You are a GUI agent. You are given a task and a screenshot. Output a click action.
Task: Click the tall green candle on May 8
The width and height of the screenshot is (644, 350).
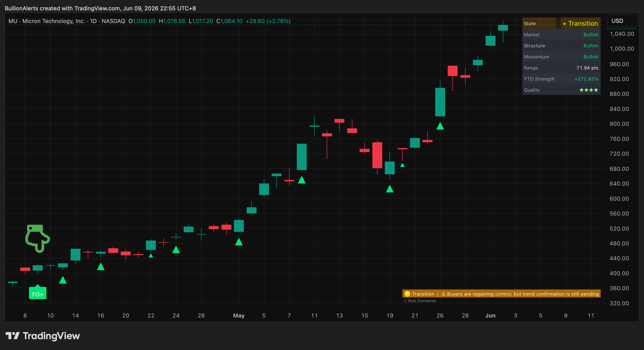[302, 157]
